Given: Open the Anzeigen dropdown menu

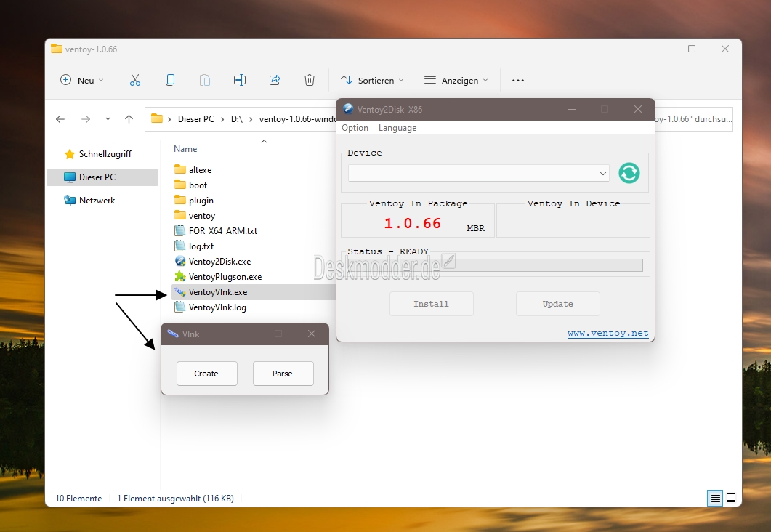Looking at the screenshot, I should [x=456, y=80].
